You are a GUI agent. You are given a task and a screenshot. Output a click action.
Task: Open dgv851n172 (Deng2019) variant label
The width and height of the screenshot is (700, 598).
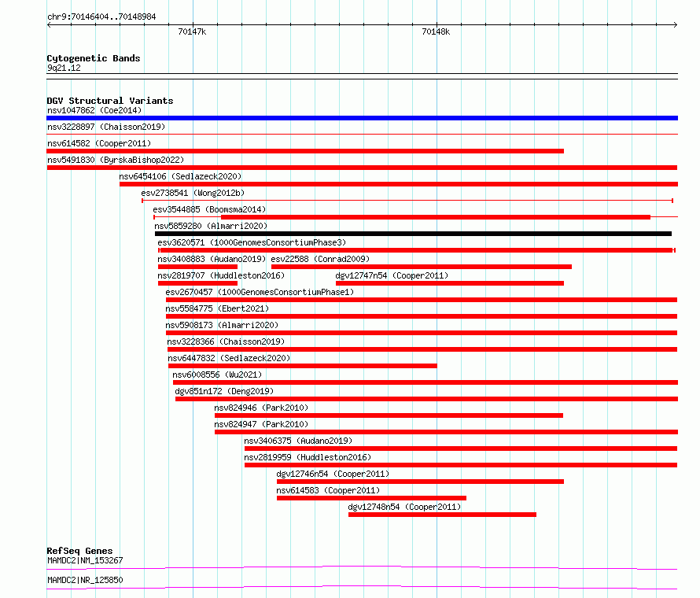pos(224,391)
